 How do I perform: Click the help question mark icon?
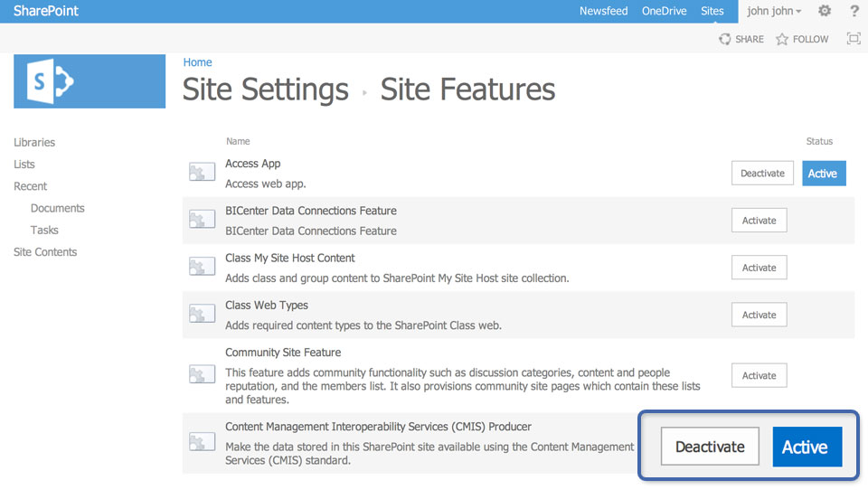854,11
